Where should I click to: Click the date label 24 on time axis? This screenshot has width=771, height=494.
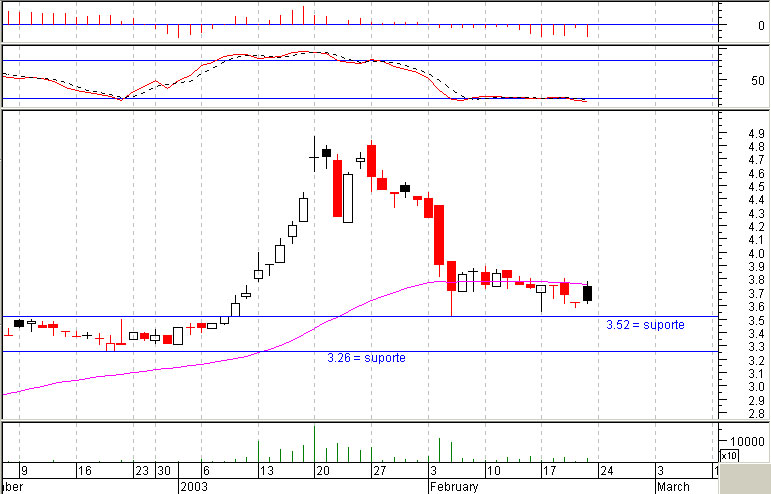point(607,471)
